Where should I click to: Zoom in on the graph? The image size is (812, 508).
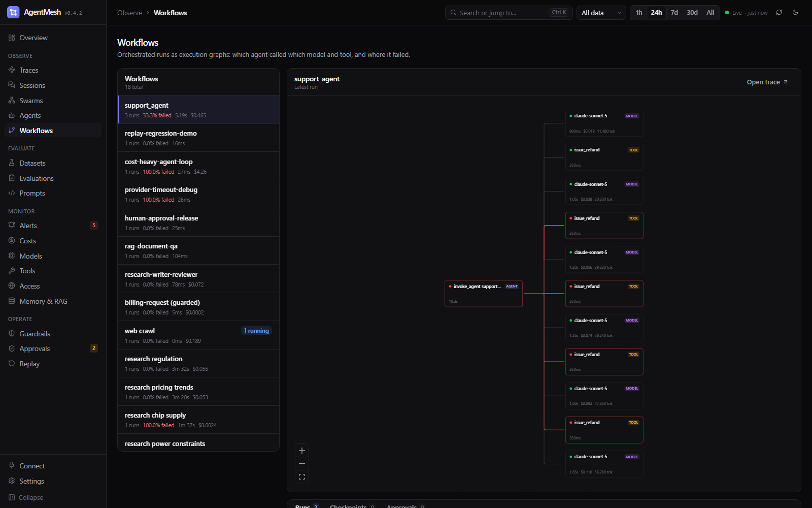click(302, 451)
